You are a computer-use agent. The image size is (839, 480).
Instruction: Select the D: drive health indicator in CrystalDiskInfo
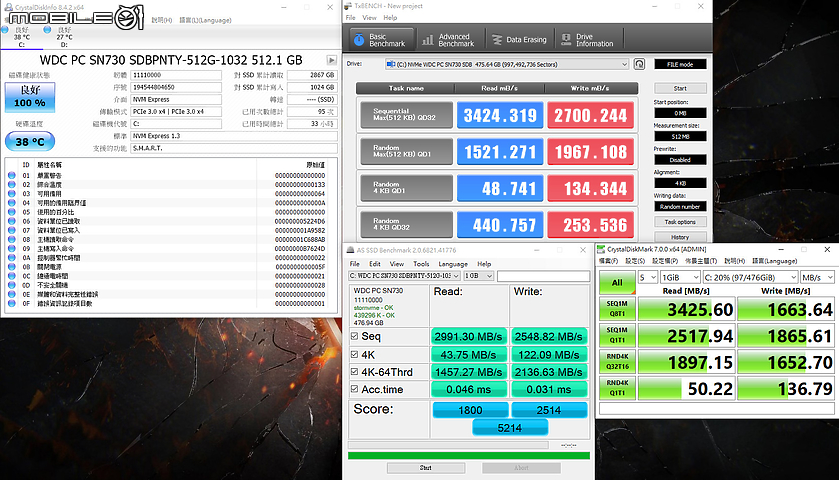click(47, 29)
